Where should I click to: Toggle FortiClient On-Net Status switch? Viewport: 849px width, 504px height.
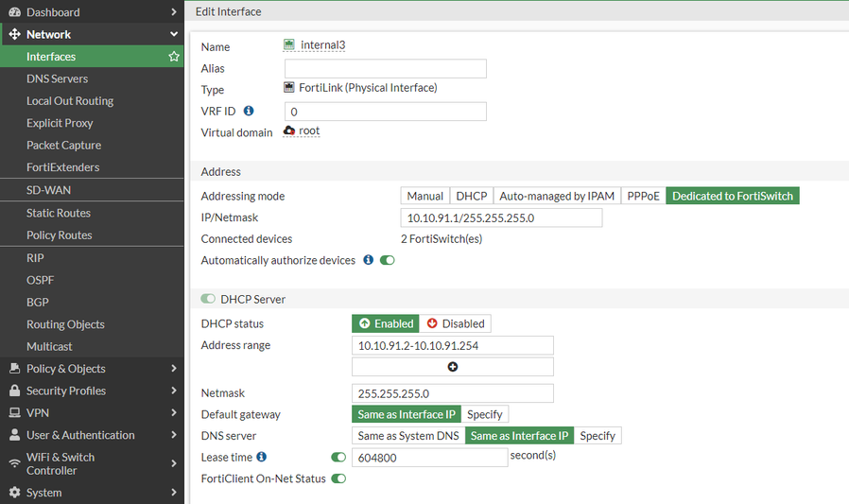(338, 478)
